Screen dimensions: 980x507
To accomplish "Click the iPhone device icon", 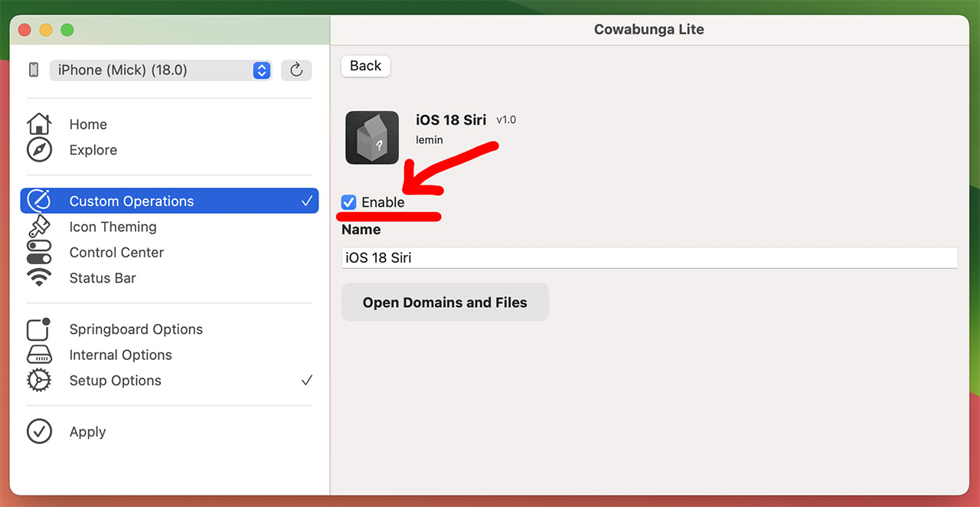I will 34,70.
